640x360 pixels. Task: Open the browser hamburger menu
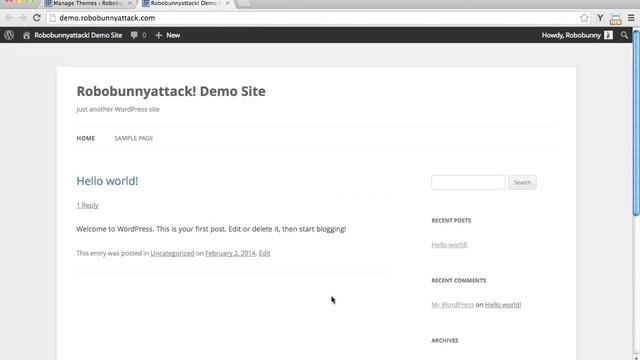[631, 18]
